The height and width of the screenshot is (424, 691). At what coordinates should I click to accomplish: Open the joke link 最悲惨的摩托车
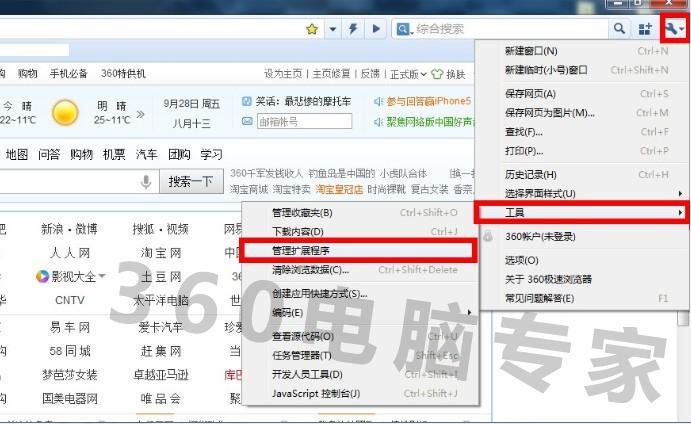(x=317, y=101)
